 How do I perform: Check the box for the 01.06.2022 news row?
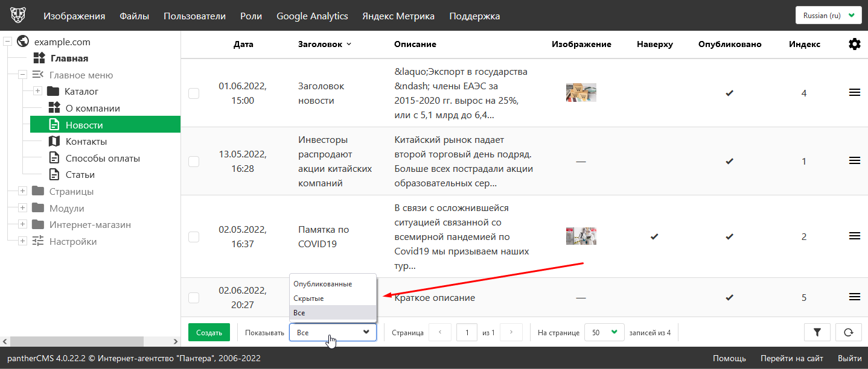[x=194, y=93]
